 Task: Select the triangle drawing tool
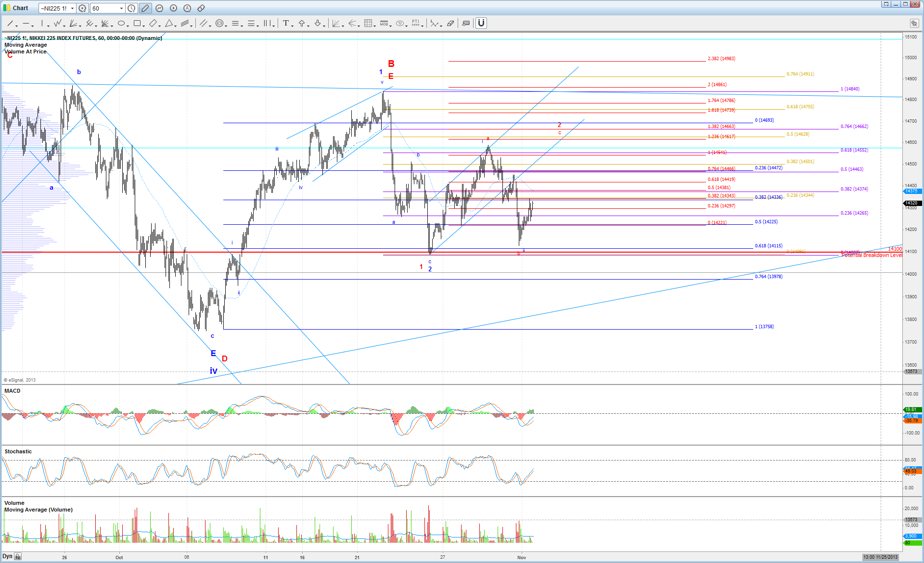coord(169,23)
